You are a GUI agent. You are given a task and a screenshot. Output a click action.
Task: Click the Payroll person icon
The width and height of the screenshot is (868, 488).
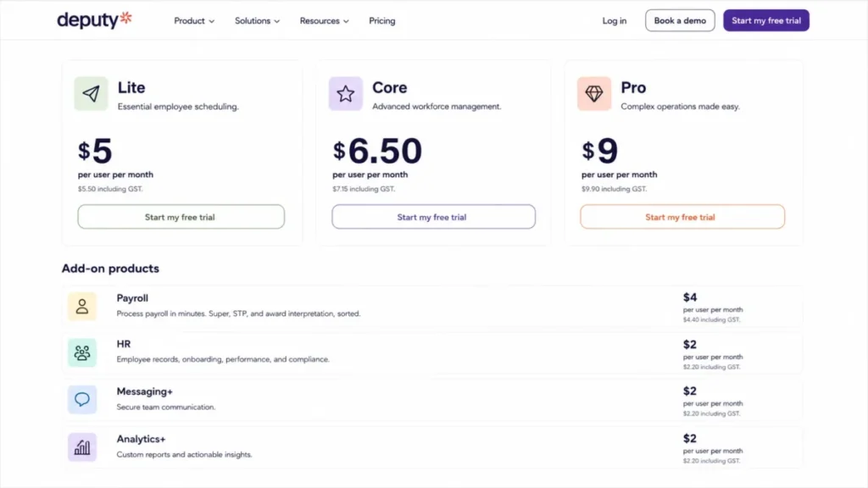[x=82, y=306]
